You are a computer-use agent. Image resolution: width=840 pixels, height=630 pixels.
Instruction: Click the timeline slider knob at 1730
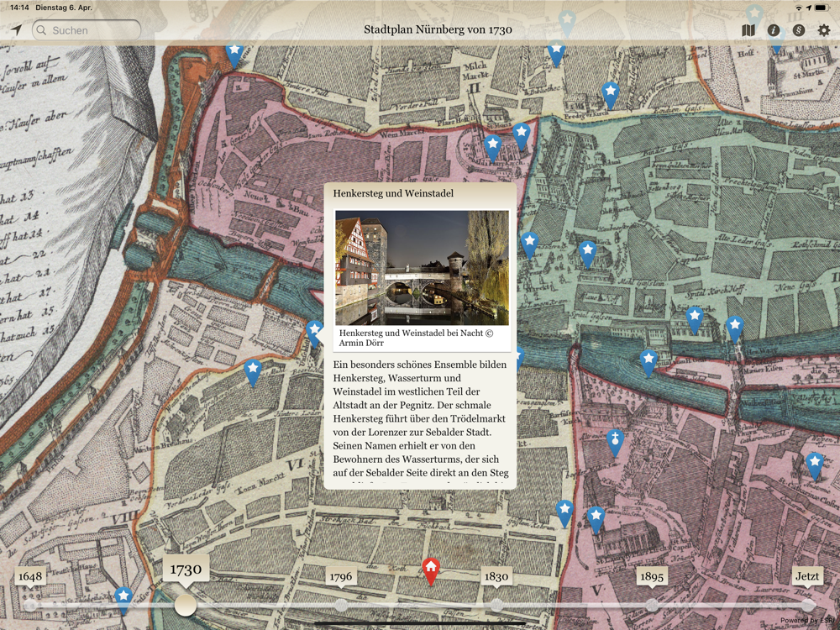click(186, 605)
